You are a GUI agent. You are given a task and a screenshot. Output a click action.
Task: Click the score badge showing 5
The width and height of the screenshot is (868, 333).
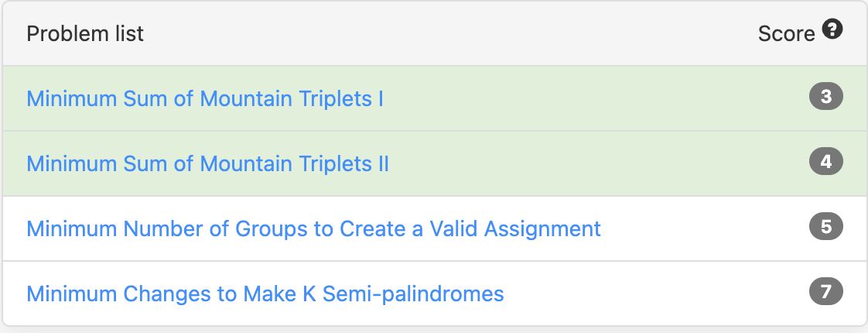(x=826, y=226)
